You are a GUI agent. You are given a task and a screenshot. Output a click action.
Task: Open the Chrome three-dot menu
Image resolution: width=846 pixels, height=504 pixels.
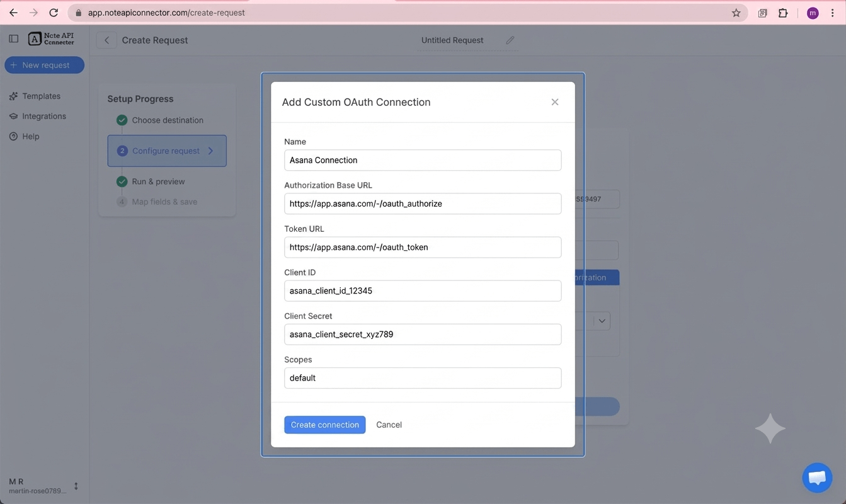tap(832, 13)
